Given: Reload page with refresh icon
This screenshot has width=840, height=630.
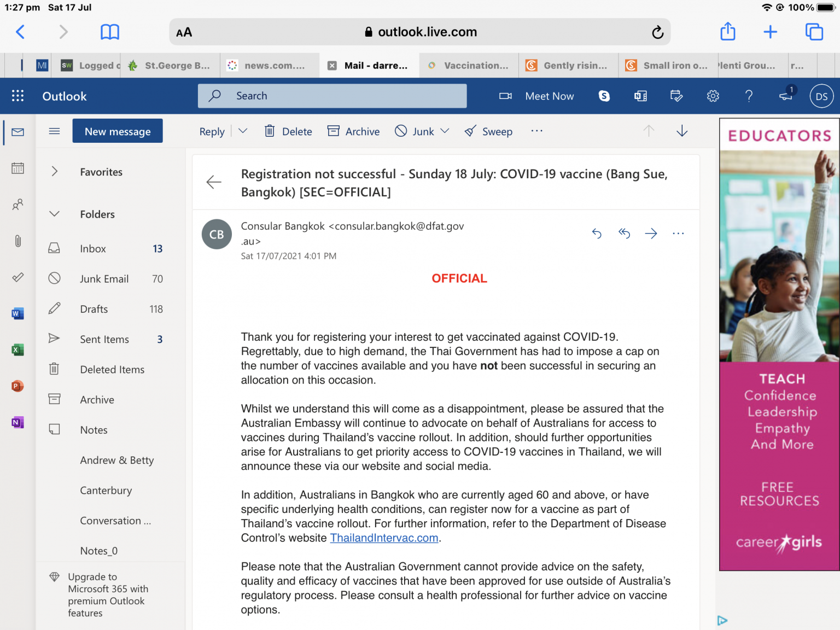Looking at the screenshot, I should coord(657,32).
